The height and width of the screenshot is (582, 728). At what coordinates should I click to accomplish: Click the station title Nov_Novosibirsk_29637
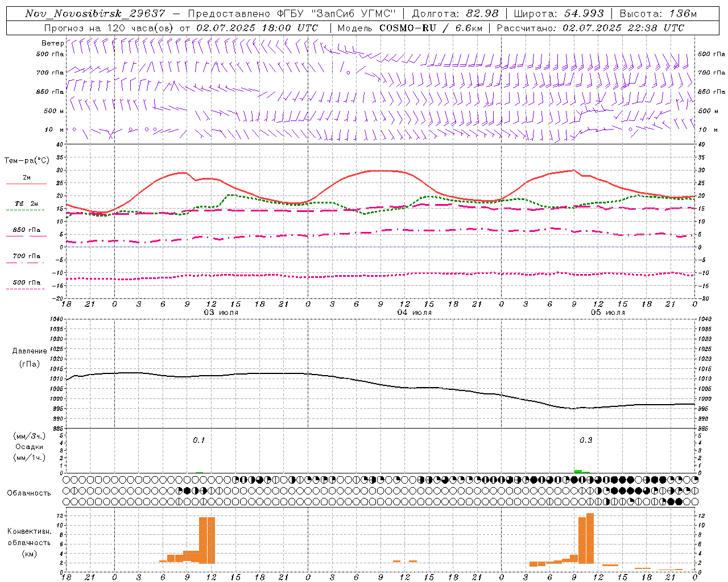tap(95, 14)
